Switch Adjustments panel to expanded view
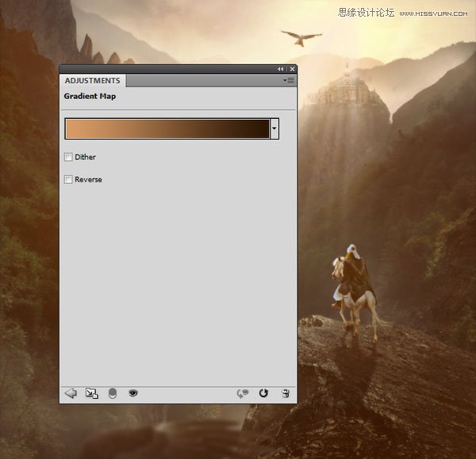Viewport: 476px width, 459px height. (x=91, y=393)
